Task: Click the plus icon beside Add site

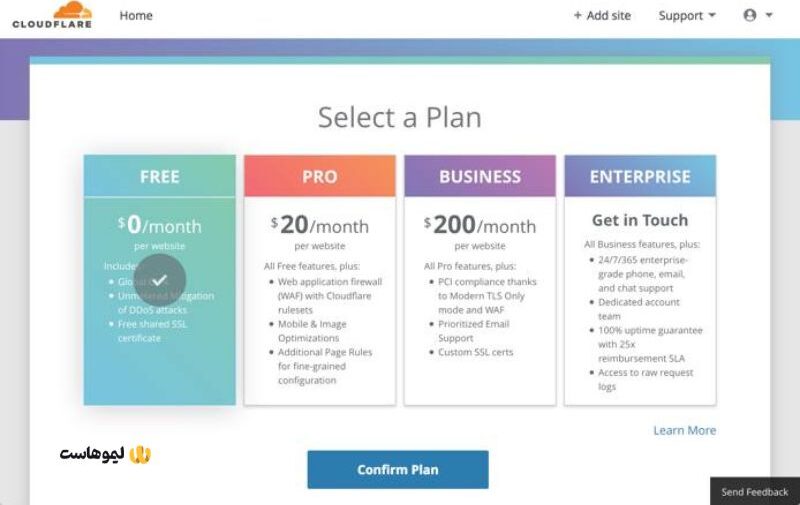Action: 578,16
